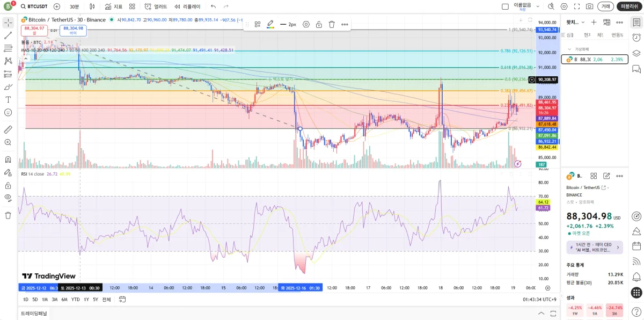
Task: Click the 88,304.97 sell button
Action: point(34,31)
